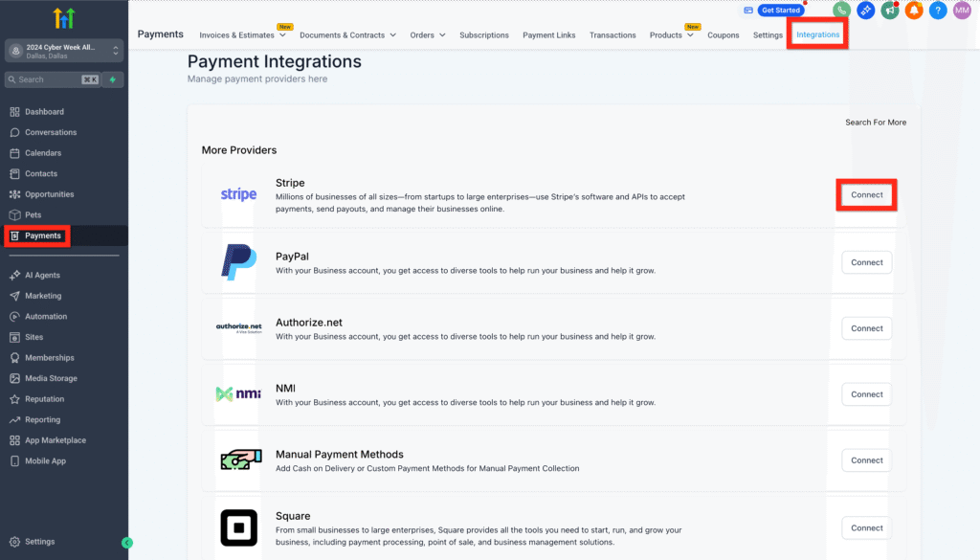
Task: Go to the Transactions tab
Action: point(612,35)
